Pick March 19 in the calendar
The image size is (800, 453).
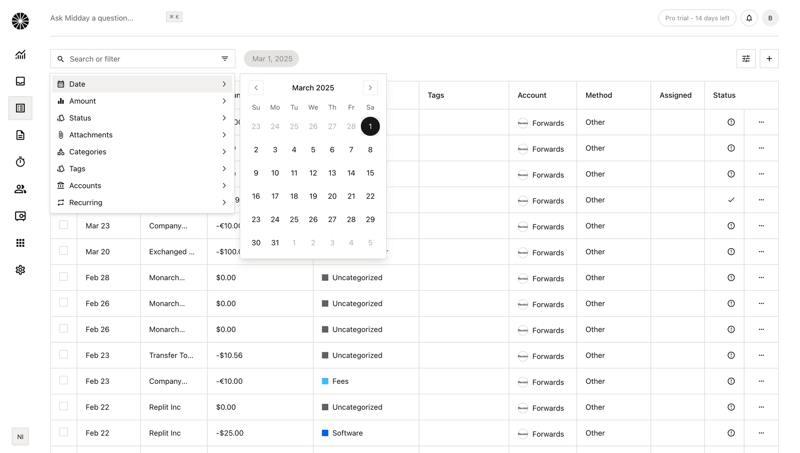click(x=313, y=196)
